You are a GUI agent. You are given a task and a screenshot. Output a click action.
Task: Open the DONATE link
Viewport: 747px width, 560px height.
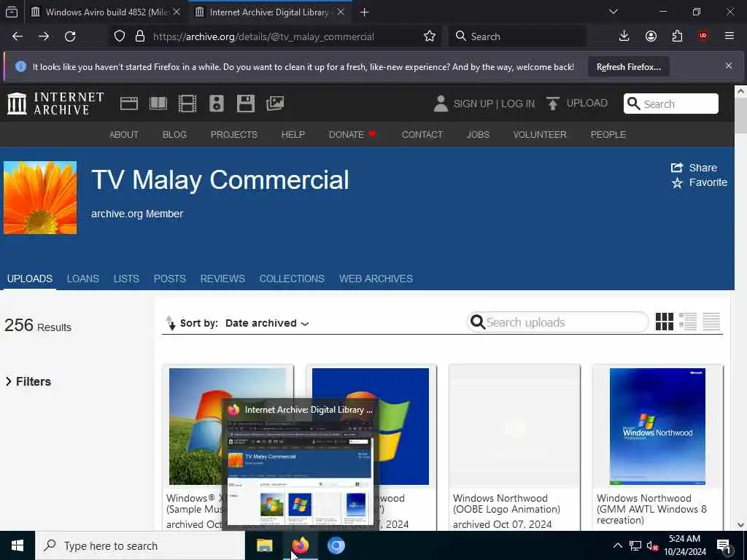[x=352, y=135]
